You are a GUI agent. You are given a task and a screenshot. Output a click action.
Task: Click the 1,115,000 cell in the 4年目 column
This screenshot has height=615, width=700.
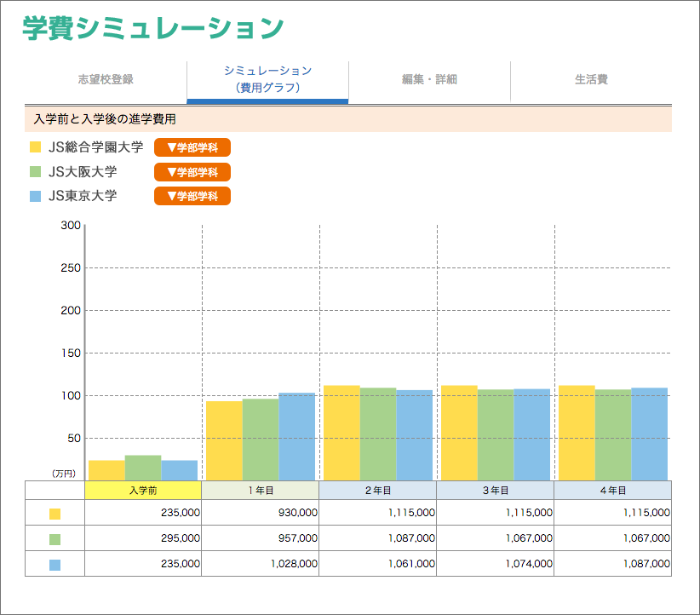(x=612, y=512)
